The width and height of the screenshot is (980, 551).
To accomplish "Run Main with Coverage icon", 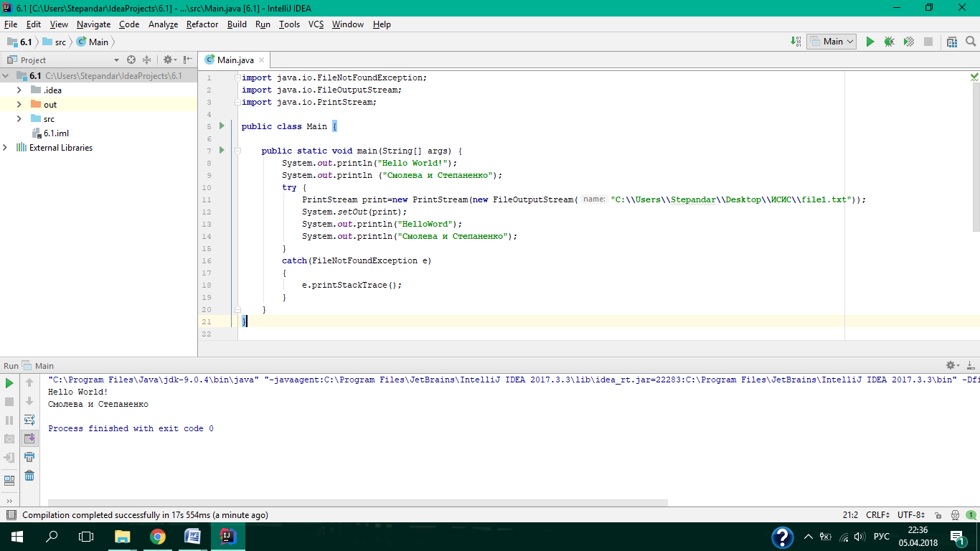I will (909, 42).
